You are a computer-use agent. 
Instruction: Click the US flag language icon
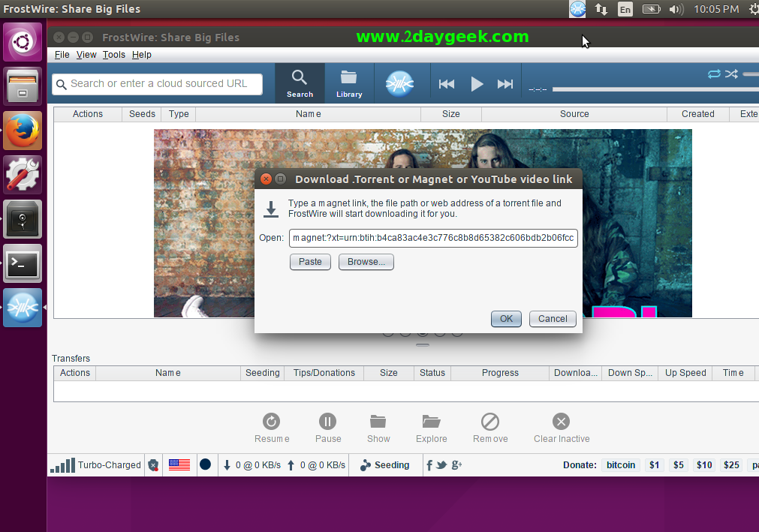179,464
